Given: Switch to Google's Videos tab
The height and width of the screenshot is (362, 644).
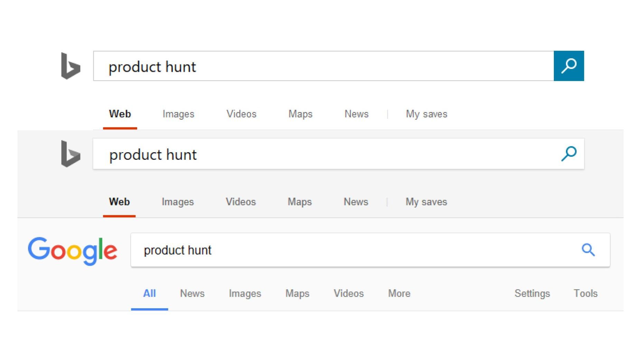Looking at the screenshot, I should pos(349,293).
